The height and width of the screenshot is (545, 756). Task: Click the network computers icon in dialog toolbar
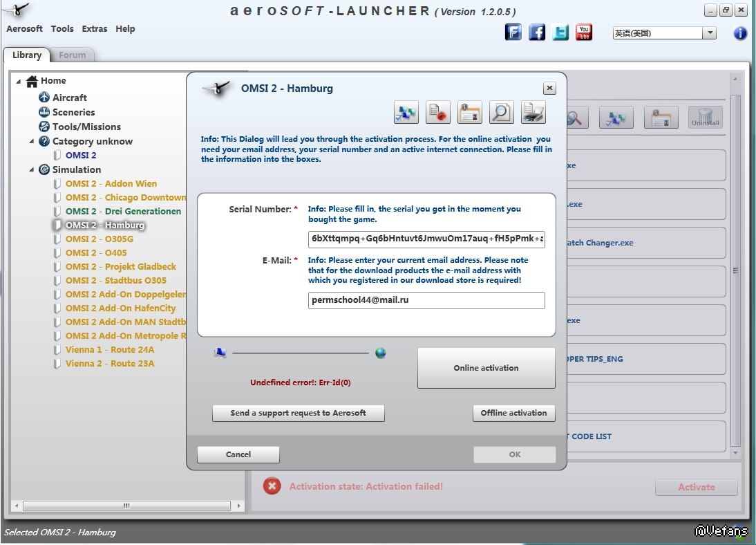tap(406, 113)
